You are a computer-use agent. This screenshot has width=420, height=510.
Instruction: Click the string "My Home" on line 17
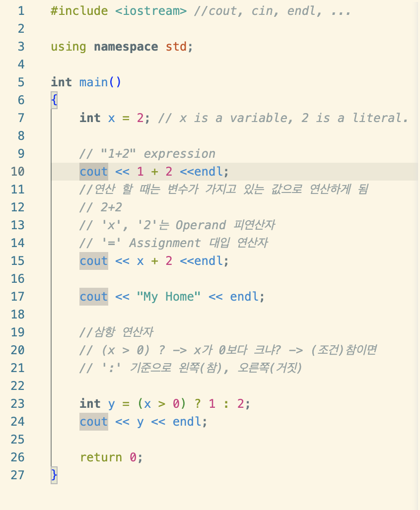pyautogui.click(x=169, y=297)
